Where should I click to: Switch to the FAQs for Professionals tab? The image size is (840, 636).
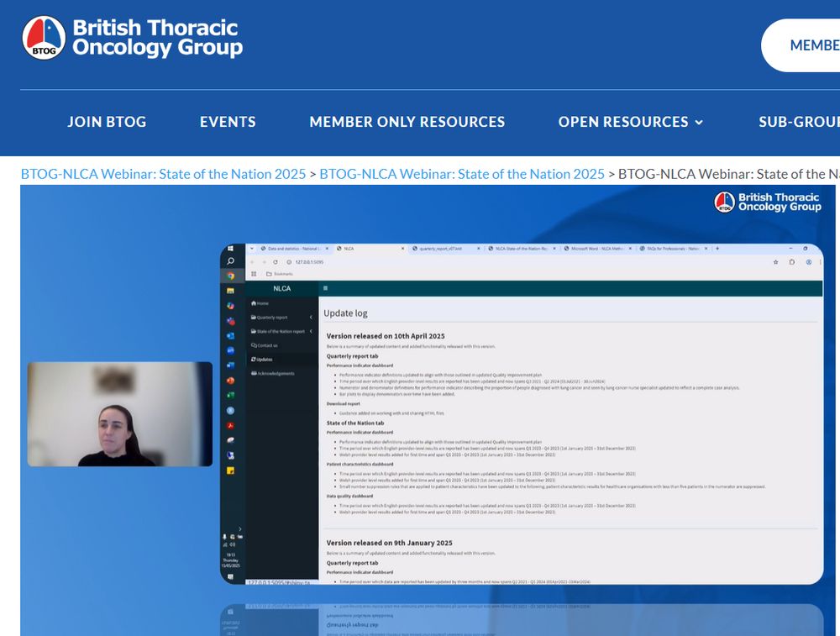coord(672,249)
